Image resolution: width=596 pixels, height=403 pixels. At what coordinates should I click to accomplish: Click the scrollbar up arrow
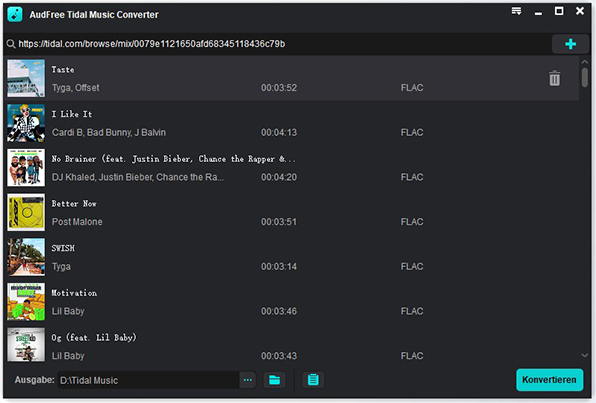(x=585, y=62)
